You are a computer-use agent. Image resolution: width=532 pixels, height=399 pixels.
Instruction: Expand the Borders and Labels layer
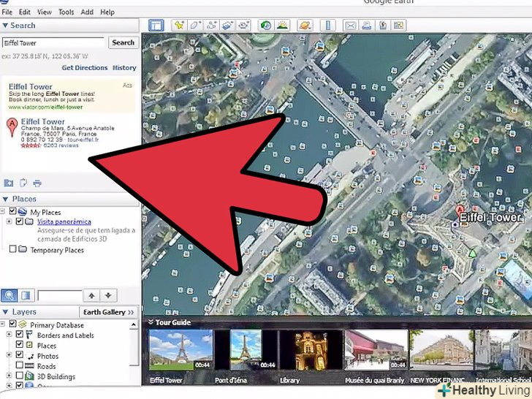(9, 335)
